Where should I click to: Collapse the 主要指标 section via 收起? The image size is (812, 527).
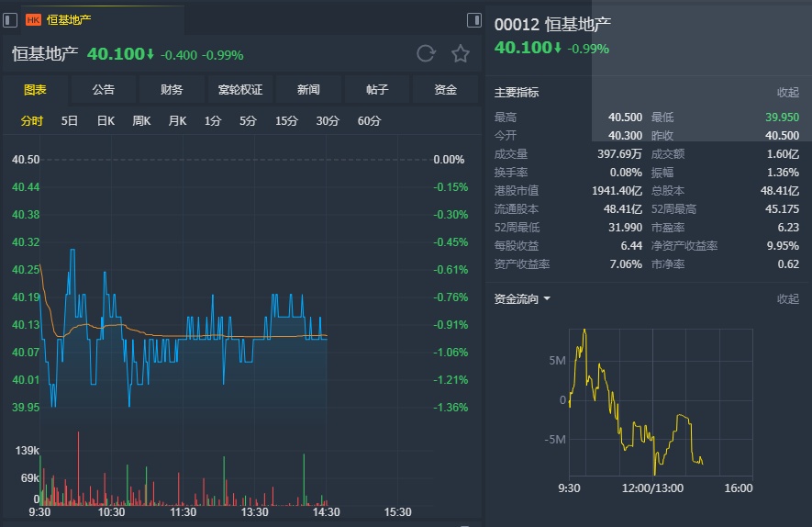point(787,93)
